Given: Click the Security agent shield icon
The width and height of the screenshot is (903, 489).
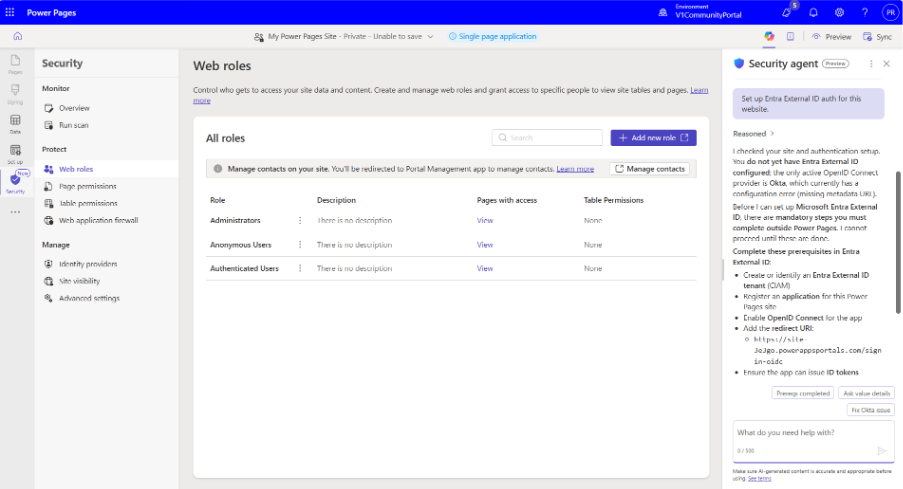Looking at the screenshot, I should click(739, 63).
